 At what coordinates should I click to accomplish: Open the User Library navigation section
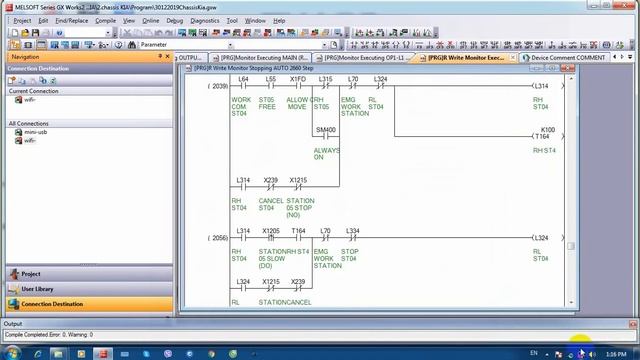[x=89, y=289]
